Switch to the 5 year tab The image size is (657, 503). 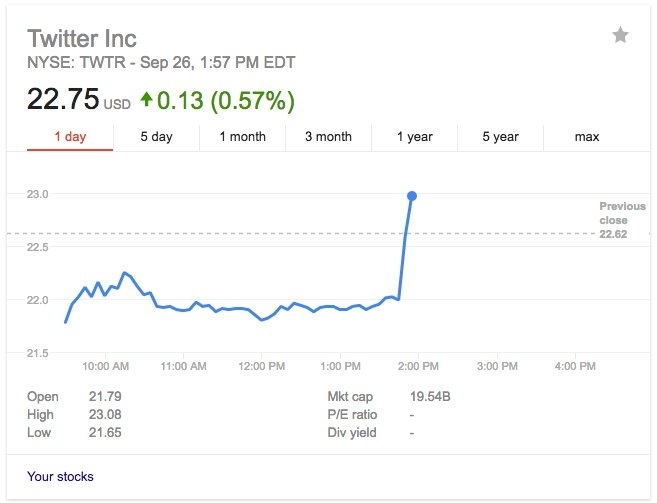click(x=500, y=137)
